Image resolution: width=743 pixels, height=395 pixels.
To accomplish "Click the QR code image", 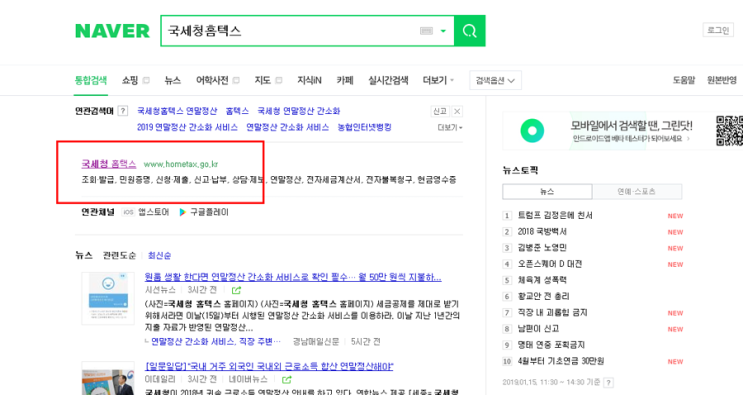I will 729,131.
